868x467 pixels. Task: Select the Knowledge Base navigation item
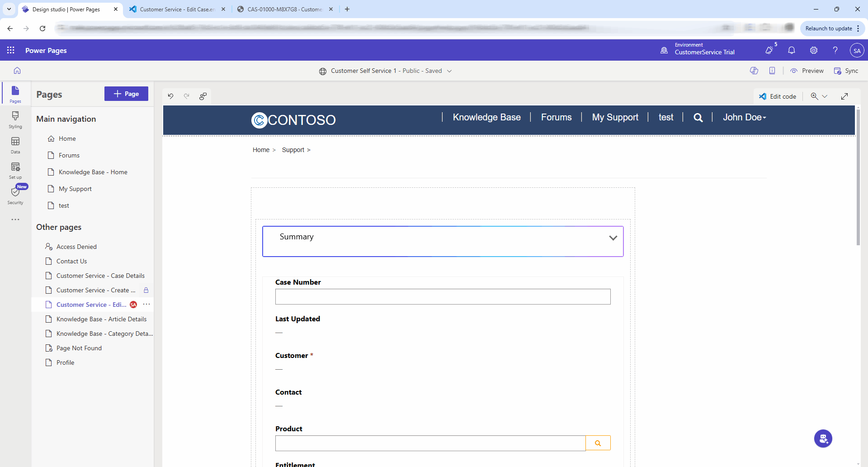click(x=487, y=117)
